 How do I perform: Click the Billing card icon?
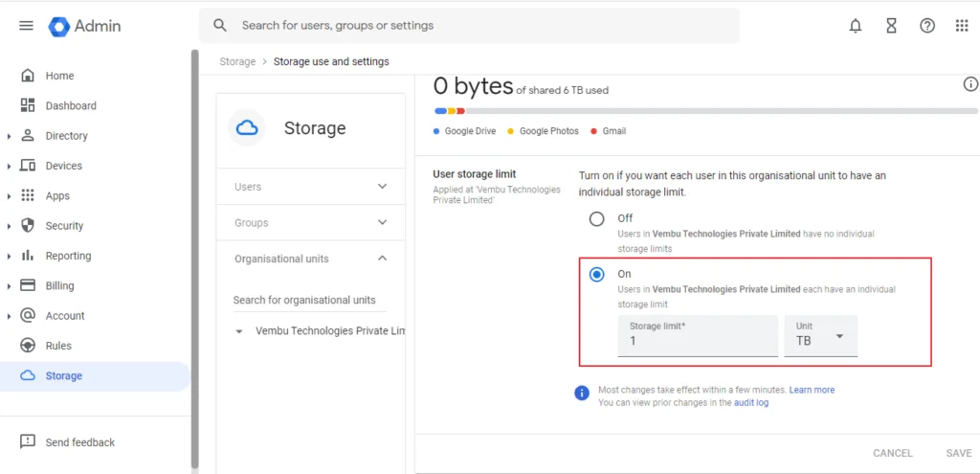click(x=28, y=285)
